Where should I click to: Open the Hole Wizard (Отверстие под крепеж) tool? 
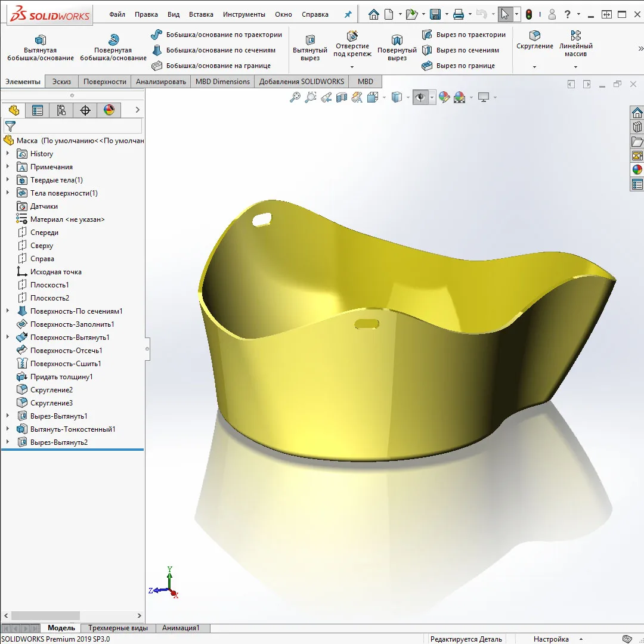(352, 36)
